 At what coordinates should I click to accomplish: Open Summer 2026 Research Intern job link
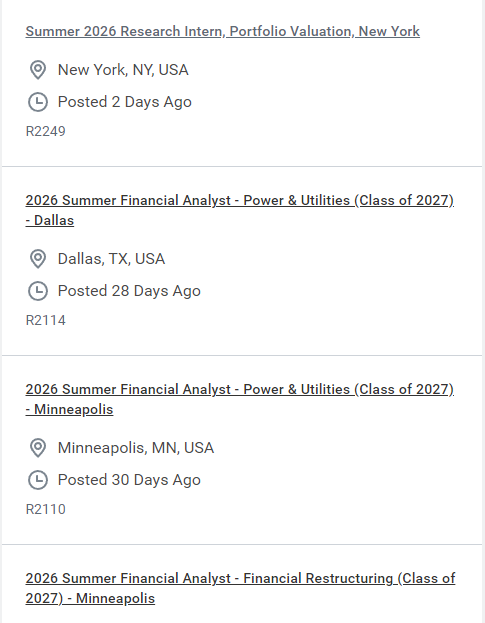pos(222,31)
